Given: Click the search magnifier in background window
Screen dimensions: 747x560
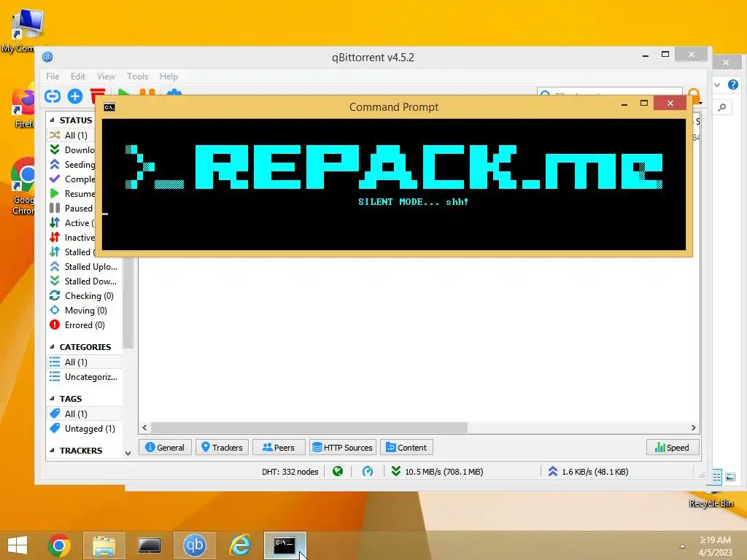Looking at the screenshot, I should coord(722,107).
